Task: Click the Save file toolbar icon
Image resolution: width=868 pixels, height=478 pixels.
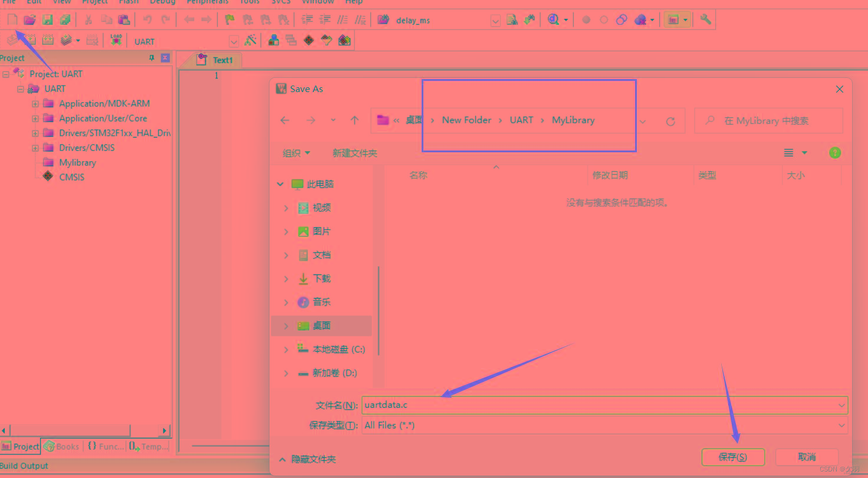Action: pos(47,20)
